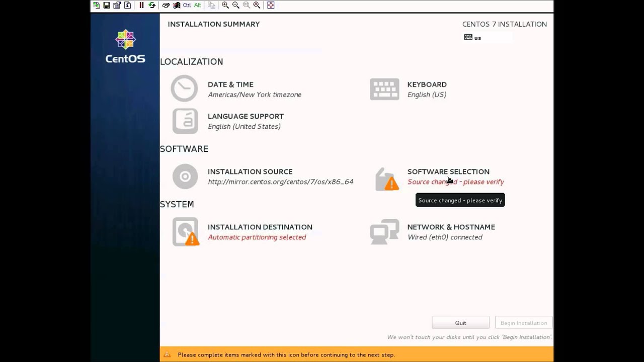Open INSTALLATION SOURCE label
The width and height of the screenshot is (644, 362).
250,171
